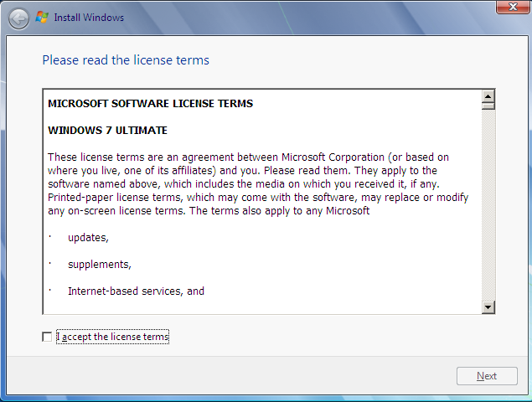Click the line starting 'Printed-paper license terms'
Image resolution: width=532 pixels, height=402 pixels.
(x=258, y=198)
